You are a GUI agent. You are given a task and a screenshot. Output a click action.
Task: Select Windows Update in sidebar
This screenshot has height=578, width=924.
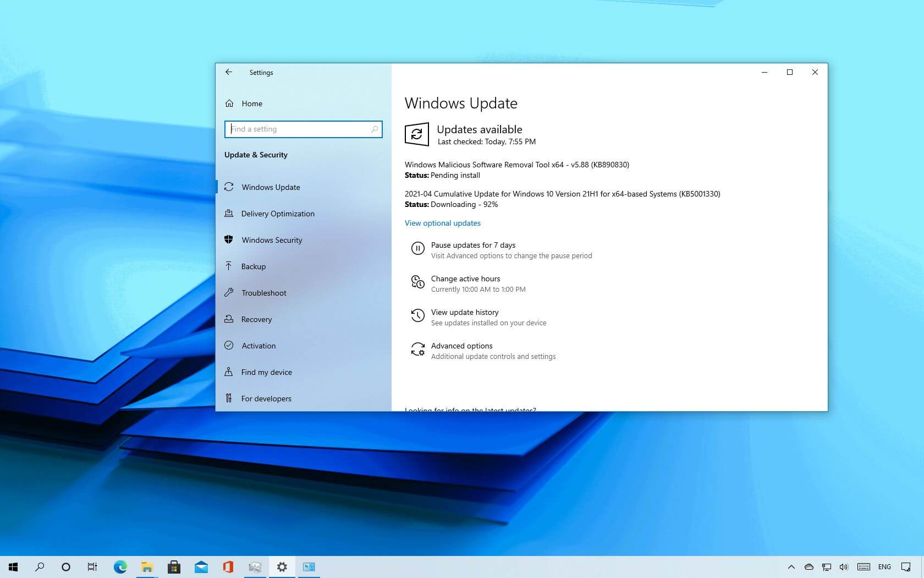[x=303, y=187]
